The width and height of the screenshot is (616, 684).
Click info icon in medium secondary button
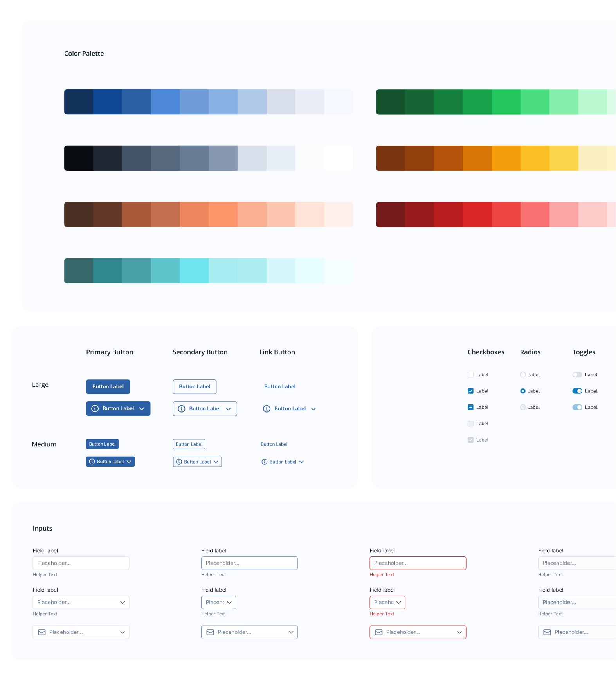click(179, 462)
